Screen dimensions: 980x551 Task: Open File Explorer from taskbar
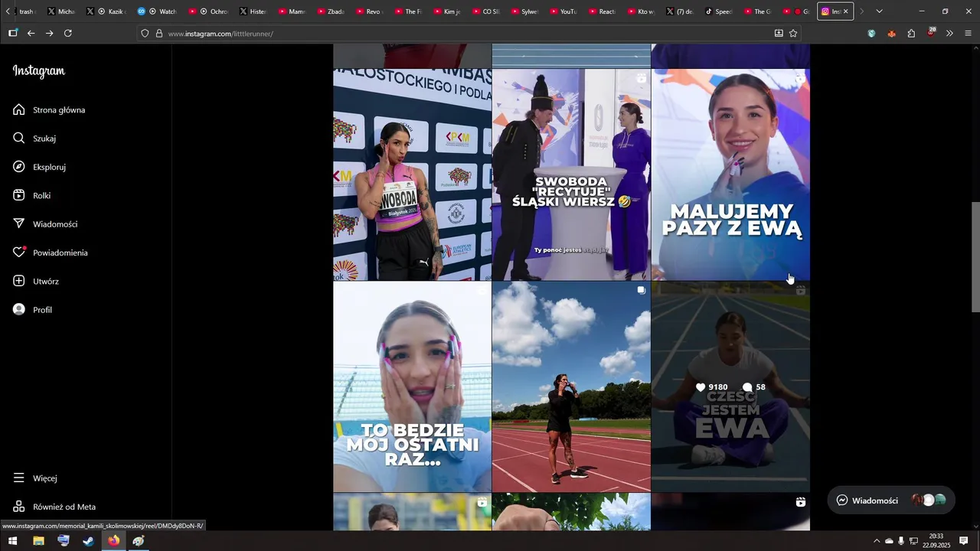click(x=38, y=541)
